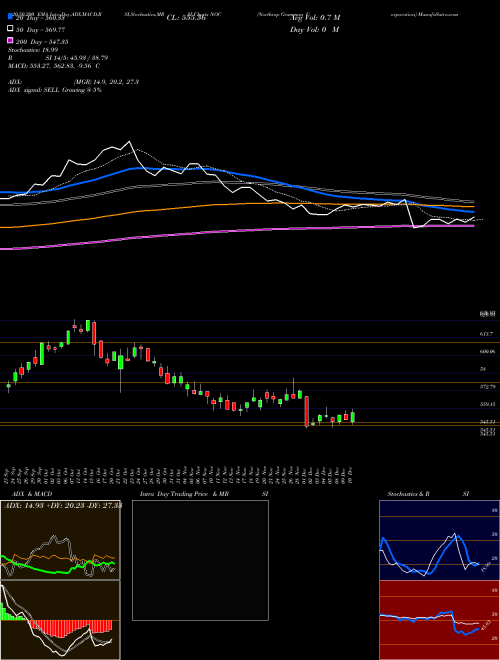Select the 'ADX signal: SELL' text
The image size is (500, 660).
tap(34, 90)
